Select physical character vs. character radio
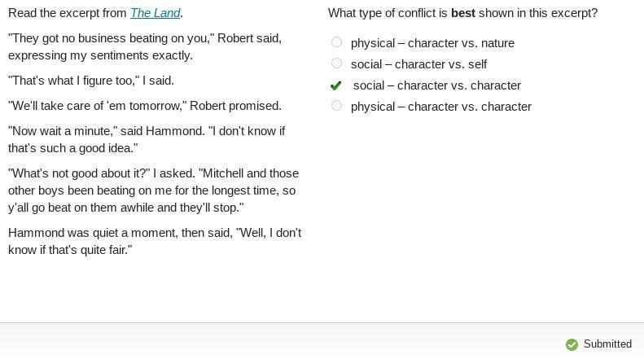 click(x=336, y=106)
